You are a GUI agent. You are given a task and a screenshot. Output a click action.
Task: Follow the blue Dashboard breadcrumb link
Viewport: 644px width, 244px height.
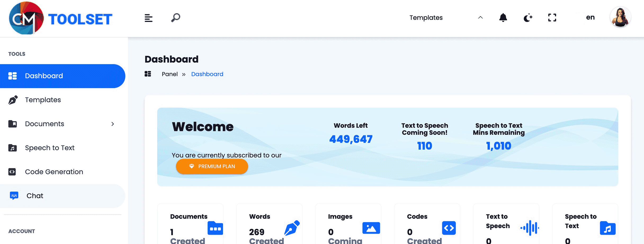tap(207, 74)
